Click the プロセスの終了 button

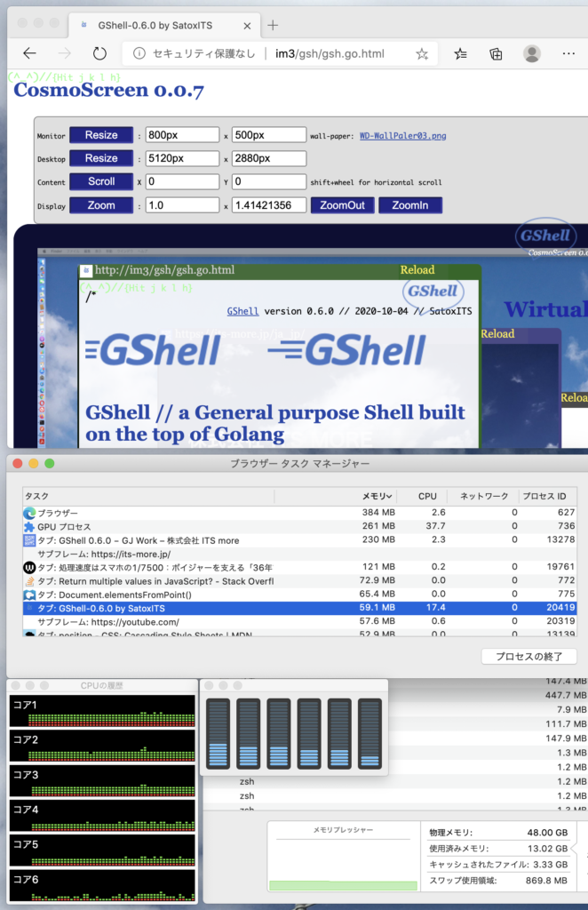coord(529,657)
